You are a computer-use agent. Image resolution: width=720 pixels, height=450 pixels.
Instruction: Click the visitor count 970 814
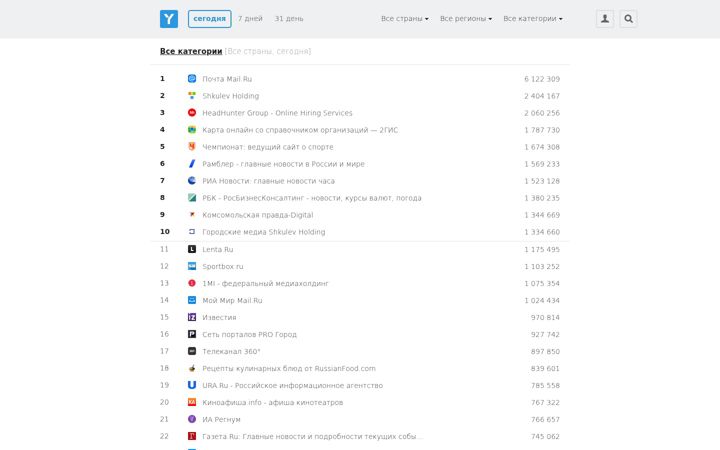click(x=545, y=317)
